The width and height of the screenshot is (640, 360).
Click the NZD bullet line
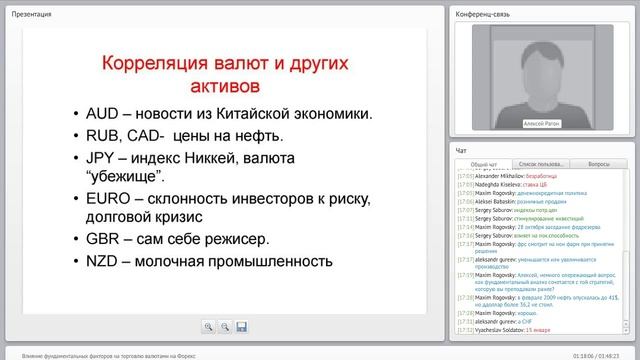click(x=209, y=261)
